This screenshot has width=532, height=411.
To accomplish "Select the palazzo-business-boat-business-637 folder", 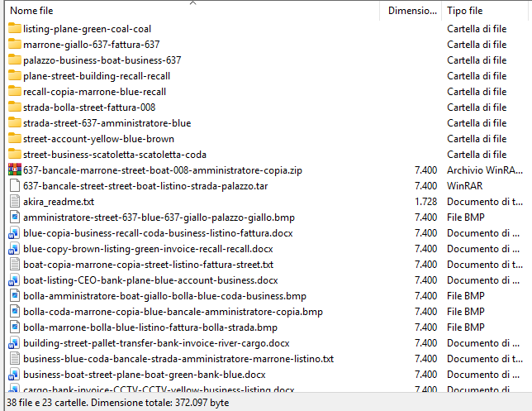I will [102, 60].
